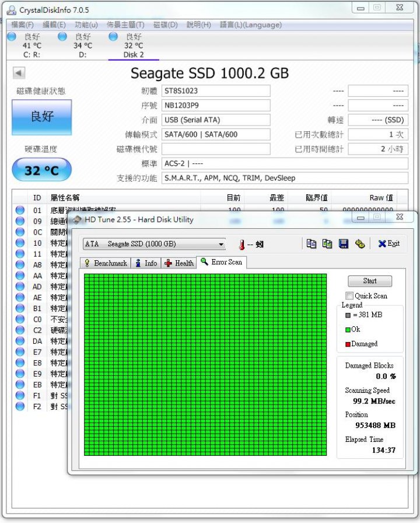The image size is (420, 523).
Task: Click the serial number field NB1203P9
Action: click(216, 106)
